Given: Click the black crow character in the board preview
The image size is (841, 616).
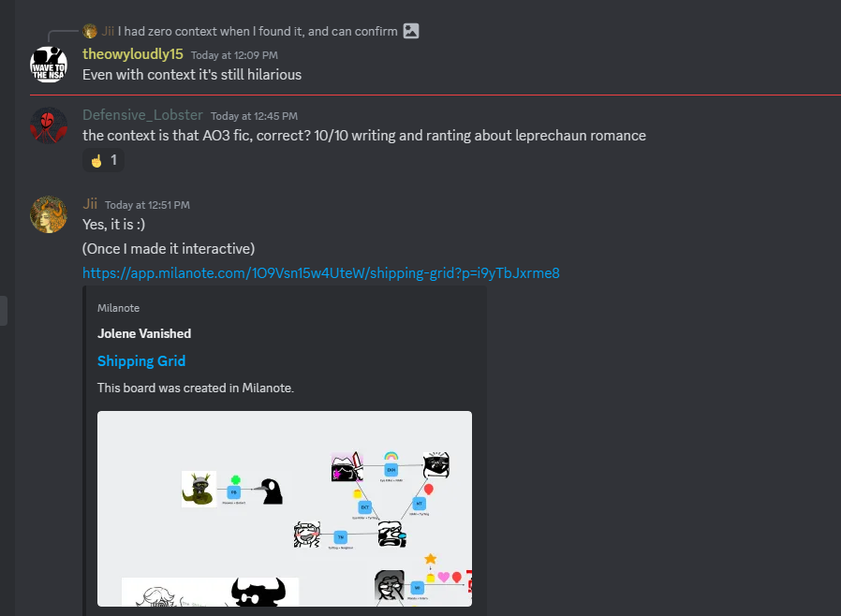Looking at the screenshot, I should [x=270, y=491].
